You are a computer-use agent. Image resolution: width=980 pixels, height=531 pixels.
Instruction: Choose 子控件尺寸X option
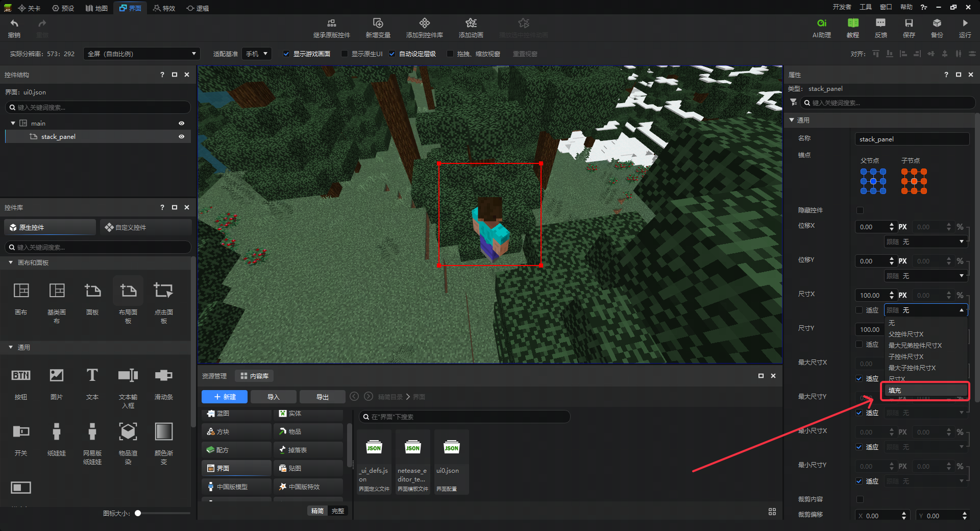point(905,356)
